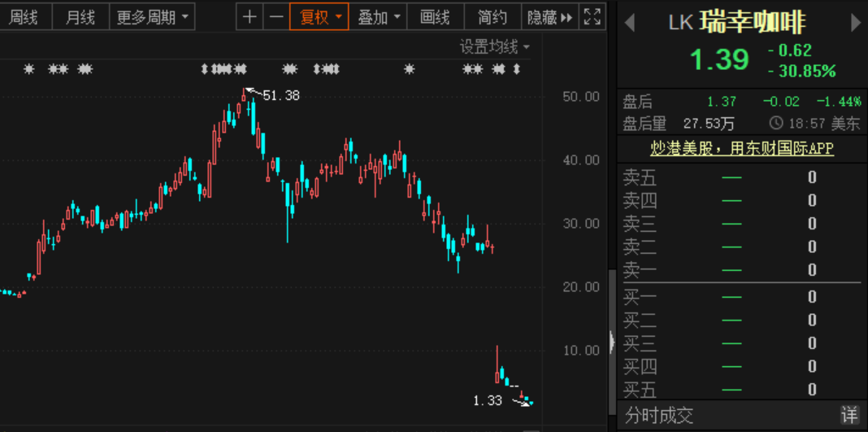This screenshot has height=432, width=868.
Task: Open 设置均线 moving average settings
Action: [x=494, y=46]
